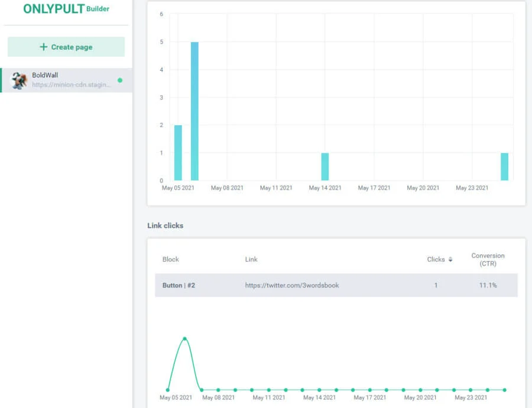
Task: Click the first bar on May 05 2021
Action: point(178,153)
